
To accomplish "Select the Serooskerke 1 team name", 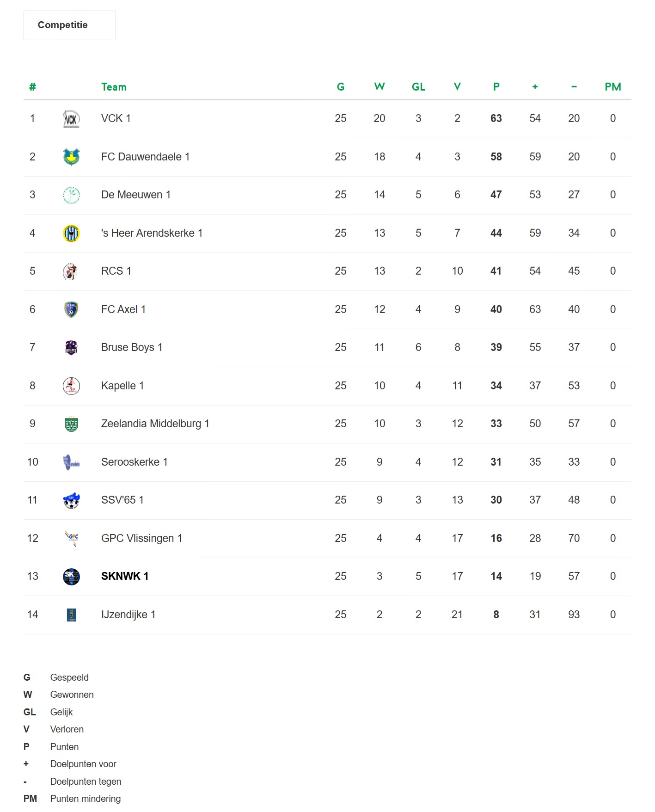I will [135, 462].
